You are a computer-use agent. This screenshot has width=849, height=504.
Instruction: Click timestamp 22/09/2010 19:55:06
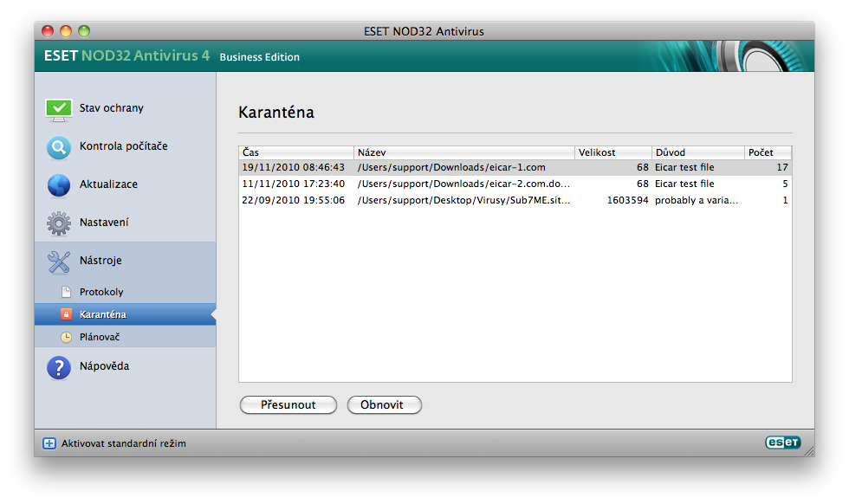point(293,200)
